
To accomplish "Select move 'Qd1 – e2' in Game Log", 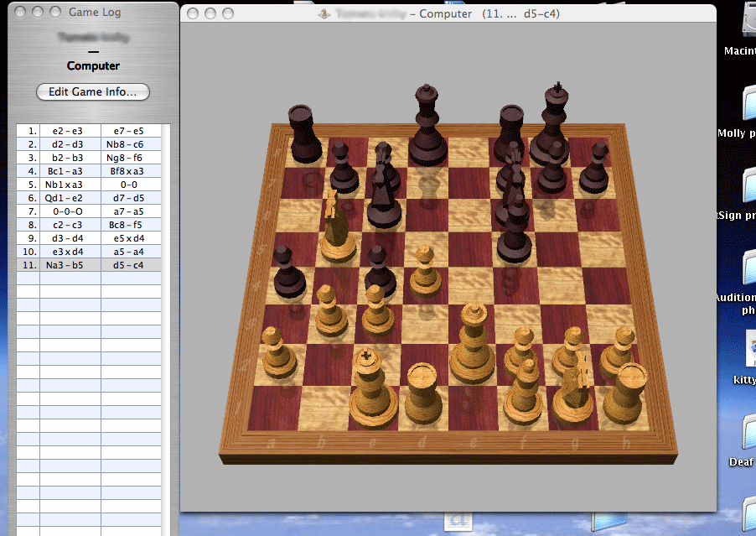I will 64,198.
